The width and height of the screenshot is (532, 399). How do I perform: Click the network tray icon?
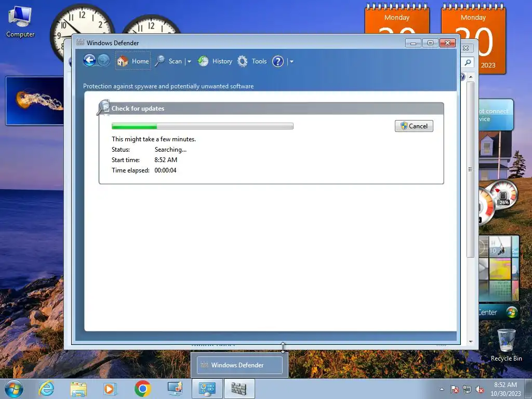point(467,389)
